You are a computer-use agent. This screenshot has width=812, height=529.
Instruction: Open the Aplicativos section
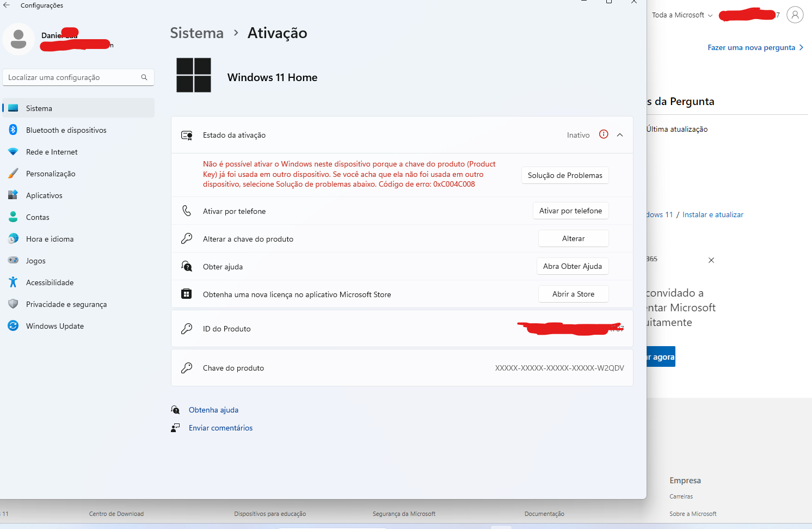point(78,195)
